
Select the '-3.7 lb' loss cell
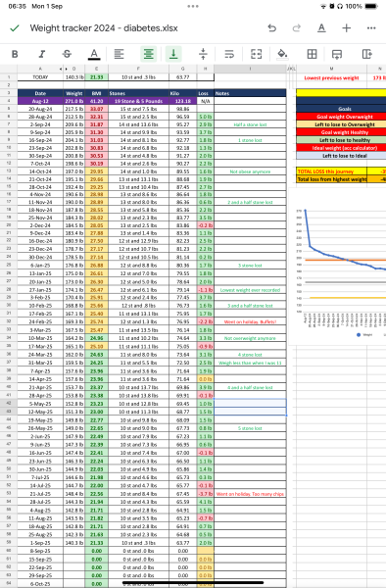tap(205, 494)
